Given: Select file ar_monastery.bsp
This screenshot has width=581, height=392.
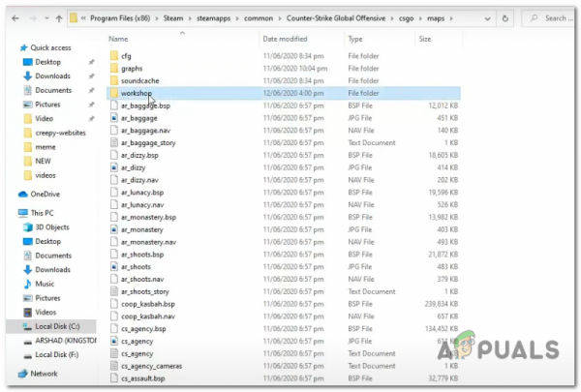Looking at the screenshot, I should (x=148, y=217).
